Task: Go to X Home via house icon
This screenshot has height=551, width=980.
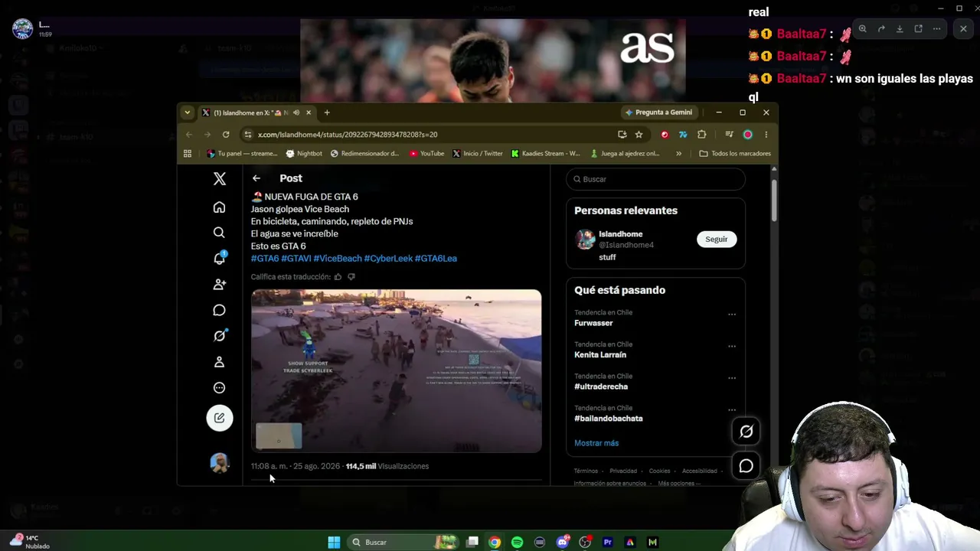Action: [219, 207]
